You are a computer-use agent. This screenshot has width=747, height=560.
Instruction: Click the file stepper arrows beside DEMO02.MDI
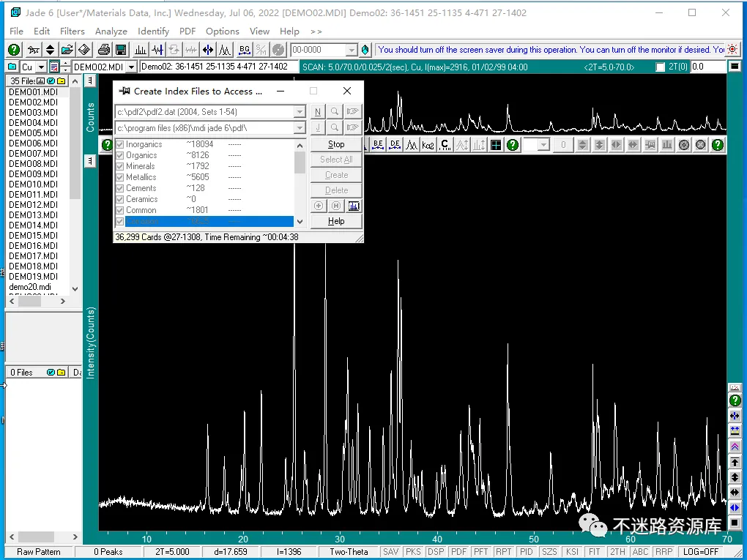click(66, 67)
